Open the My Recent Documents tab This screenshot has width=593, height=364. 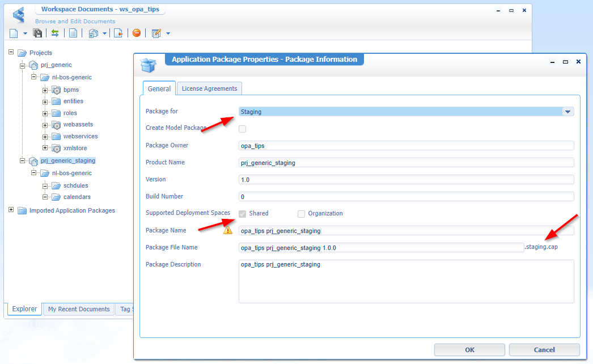pyautogui.click(x=79, y=309)
